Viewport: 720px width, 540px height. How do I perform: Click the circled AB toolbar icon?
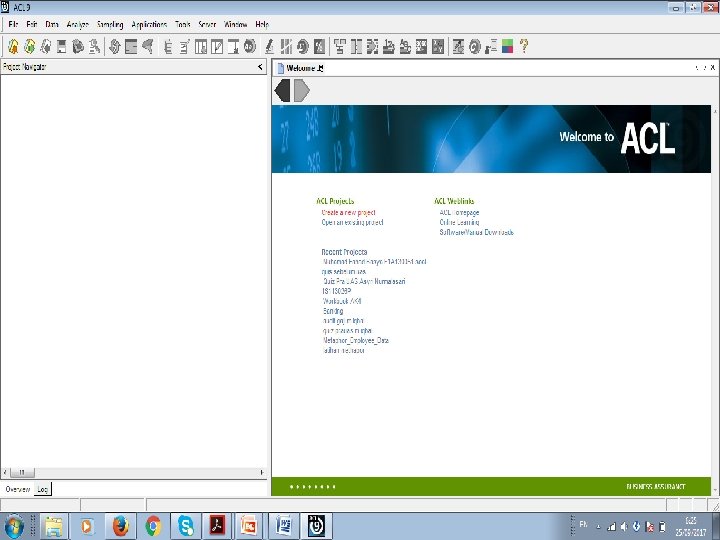click(250, 46)
